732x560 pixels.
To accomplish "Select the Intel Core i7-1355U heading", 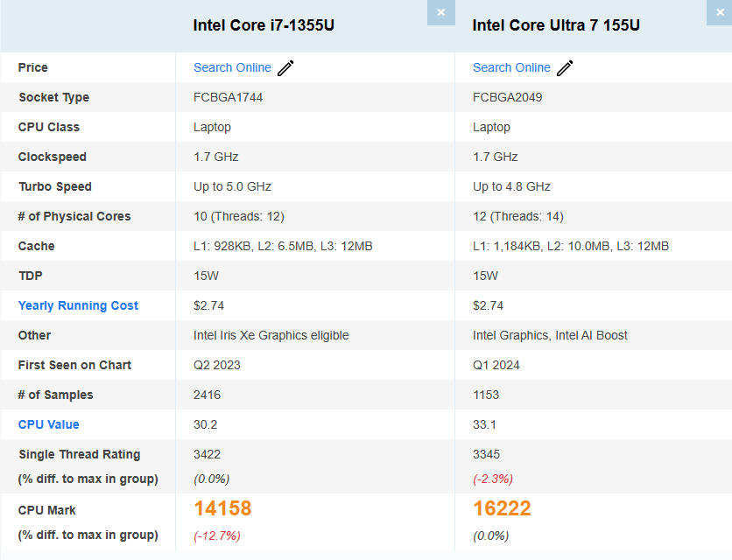I will [264, 25].
